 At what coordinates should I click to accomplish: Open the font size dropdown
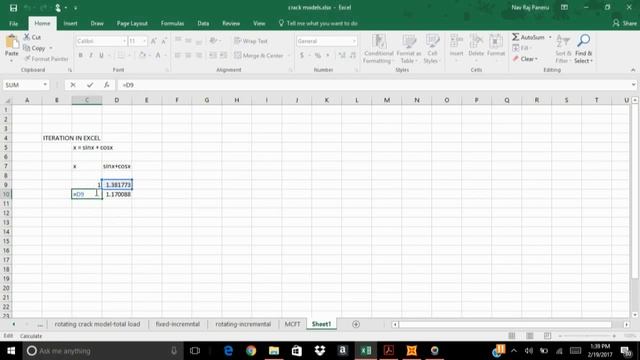pos(144,41)
